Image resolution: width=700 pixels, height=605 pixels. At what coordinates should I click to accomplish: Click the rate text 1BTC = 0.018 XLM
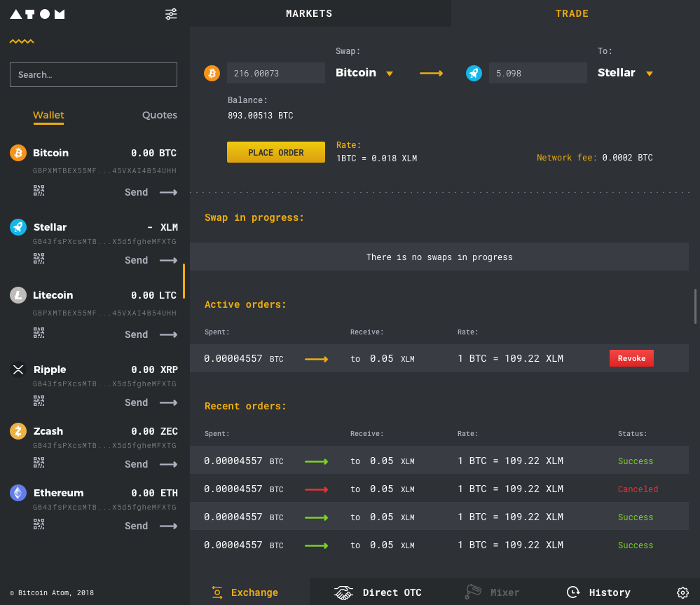coord(376,158)
